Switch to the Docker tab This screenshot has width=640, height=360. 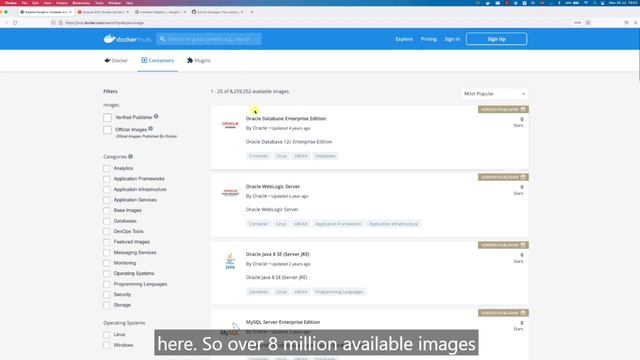(116, 60)
